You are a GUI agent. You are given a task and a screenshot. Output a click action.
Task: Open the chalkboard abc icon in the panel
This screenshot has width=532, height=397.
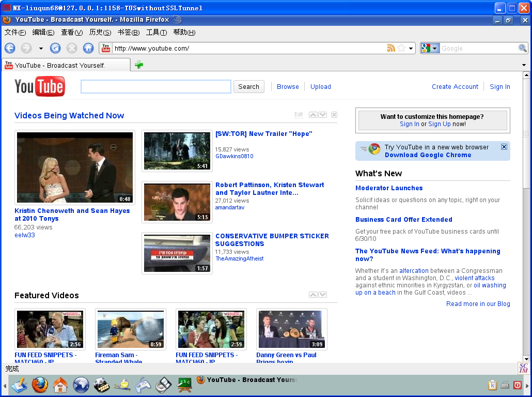pyautogui.click(x=184, y=385)
